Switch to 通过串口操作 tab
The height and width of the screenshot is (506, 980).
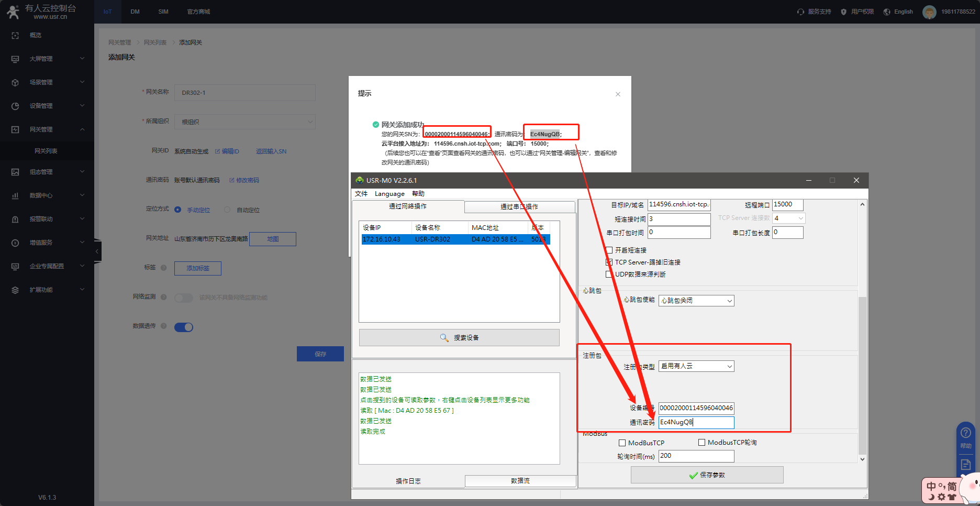[519, 207]
